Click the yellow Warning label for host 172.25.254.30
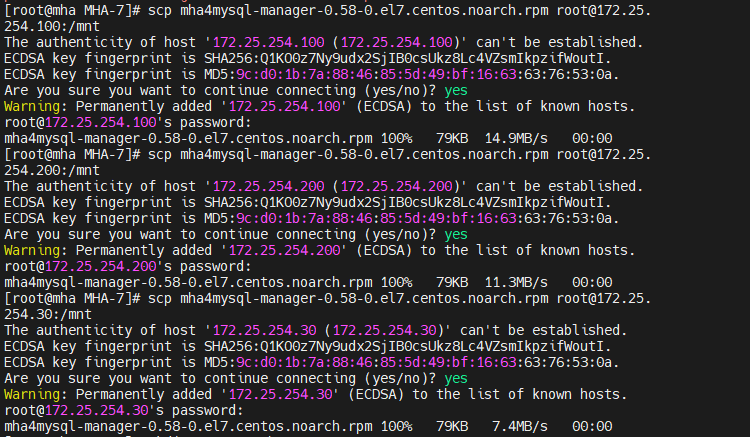This screenshot has width=750, height=437. point(32,394)
